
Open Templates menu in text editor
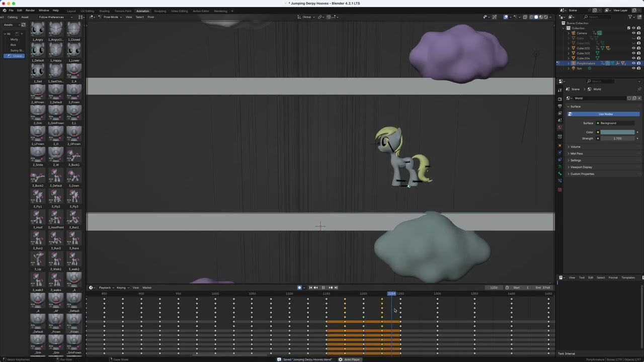click(x=628, y=278)
